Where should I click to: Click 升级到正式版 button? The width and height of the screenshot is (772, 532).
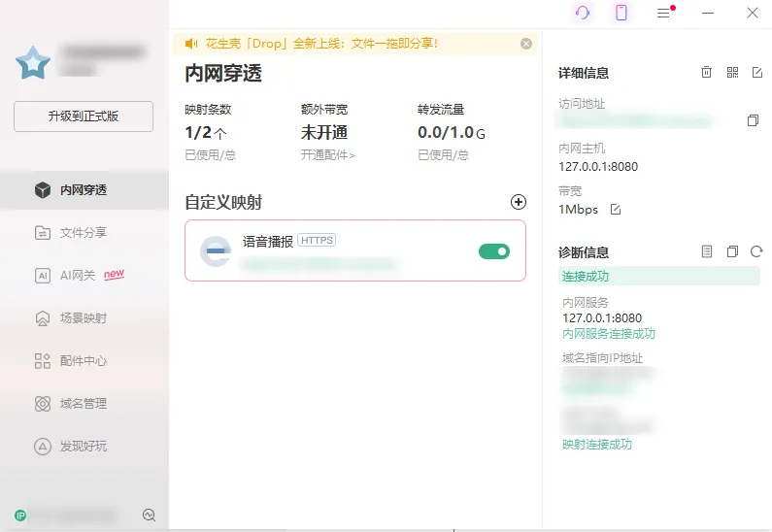click(84, 116)
